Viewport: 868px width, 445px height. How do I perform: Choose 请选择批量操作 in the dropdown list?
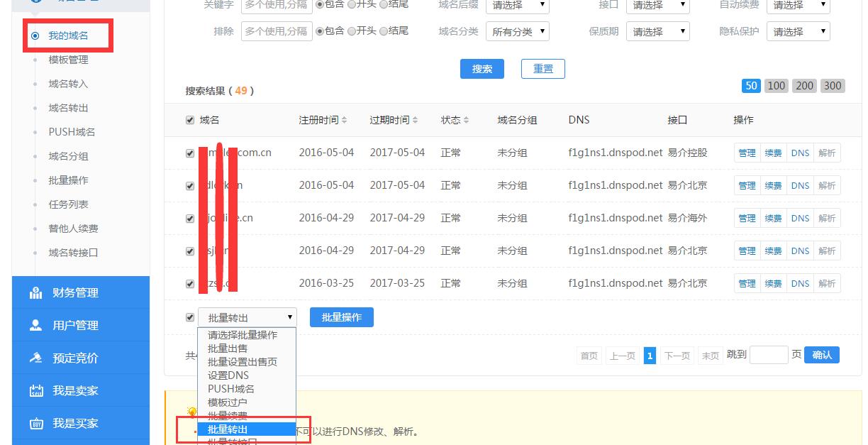click(x=246, y=335)
